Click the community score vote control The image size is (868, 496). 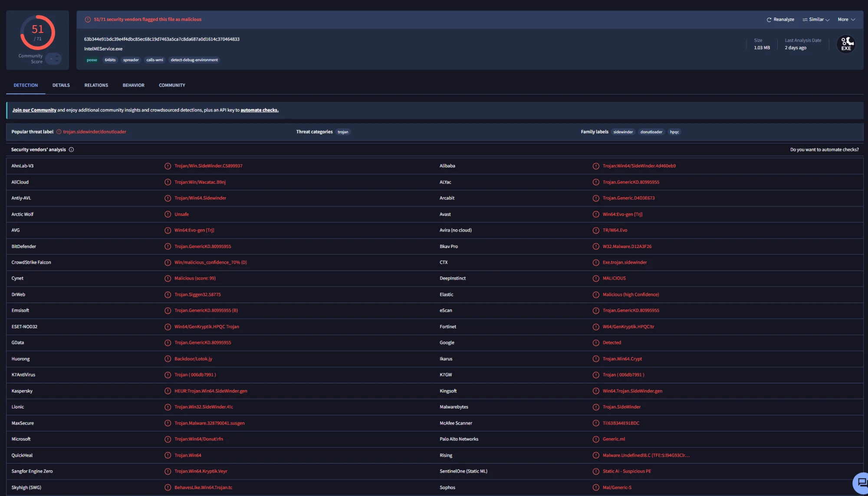pos(54,59)
